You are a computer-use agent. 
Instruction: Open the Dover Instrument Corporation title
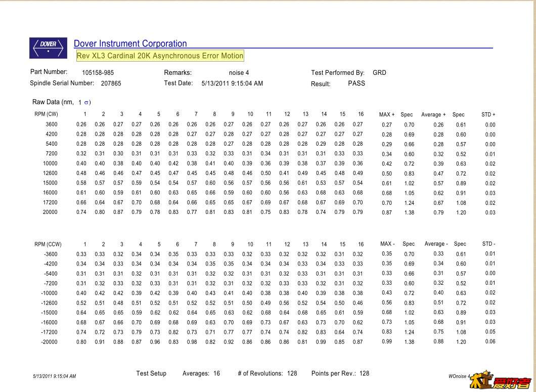coord(130,43)
